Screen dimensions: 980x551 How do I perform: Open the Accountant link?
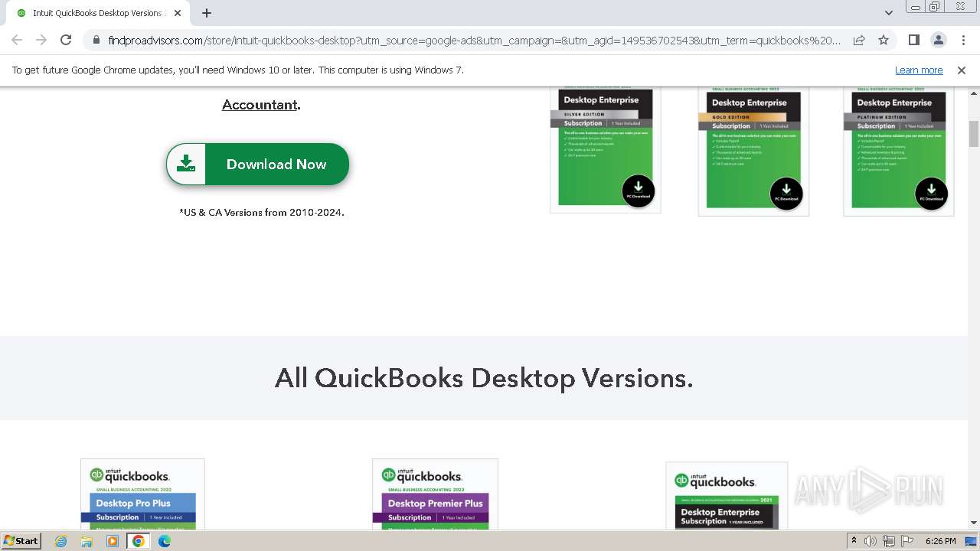point(260,105)
